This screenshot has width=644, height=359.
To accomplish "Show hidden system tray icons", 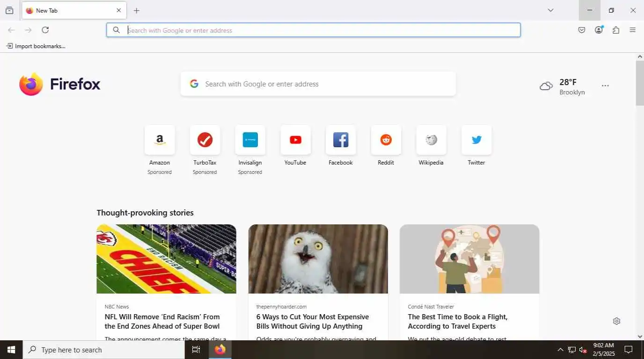I will click(560, 350).
